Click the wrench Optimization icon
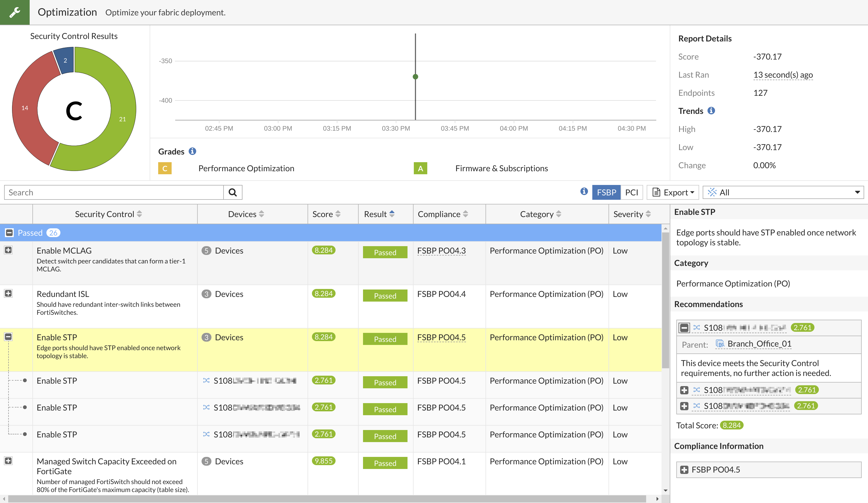 15,12
